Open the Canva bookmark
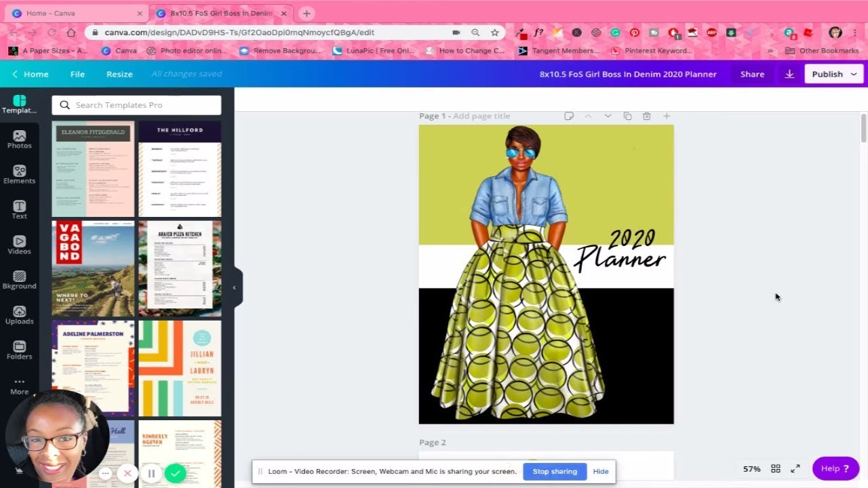The width and height of the screenshot is (868, 488). [x=119, y=51]
